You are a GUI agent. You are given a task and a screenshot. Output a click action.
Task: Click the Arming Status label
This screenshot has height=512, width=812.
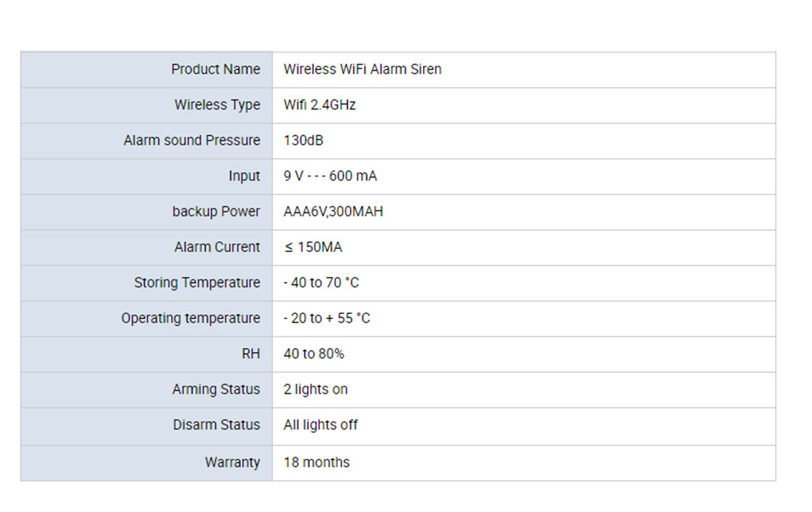[216, 389]
